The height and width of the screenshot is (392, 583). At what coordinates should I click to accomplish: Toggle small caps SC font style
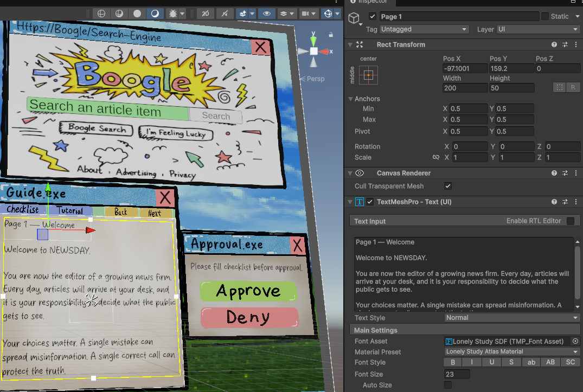point(571,362)
